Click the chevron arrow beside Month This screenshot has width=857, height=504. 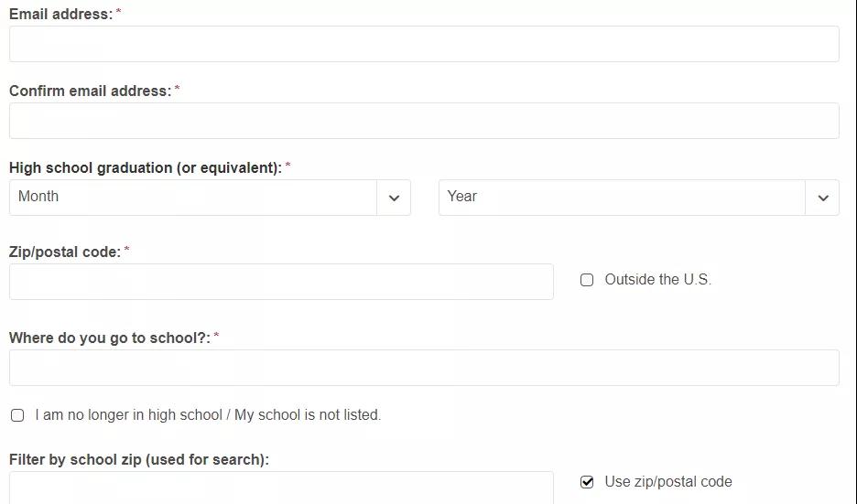pyautogui.click(x=394, y=198)
